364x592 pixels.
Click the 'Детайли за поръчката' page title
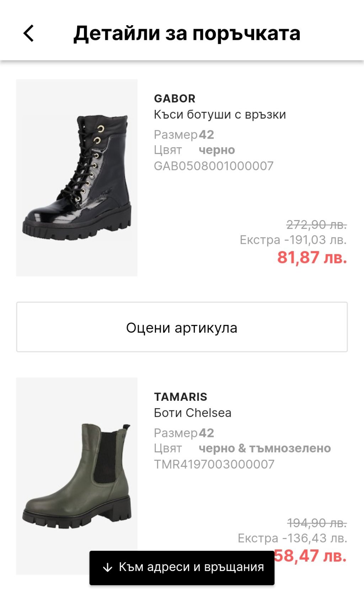coord(187,33)
